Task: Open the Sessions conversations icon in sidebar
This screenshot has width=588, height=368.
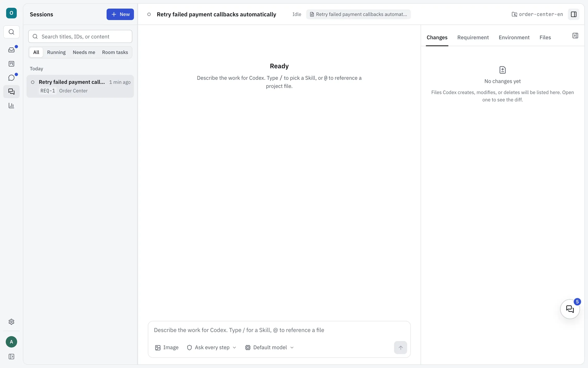Action: pyautogui.click(x=11, y=91)
